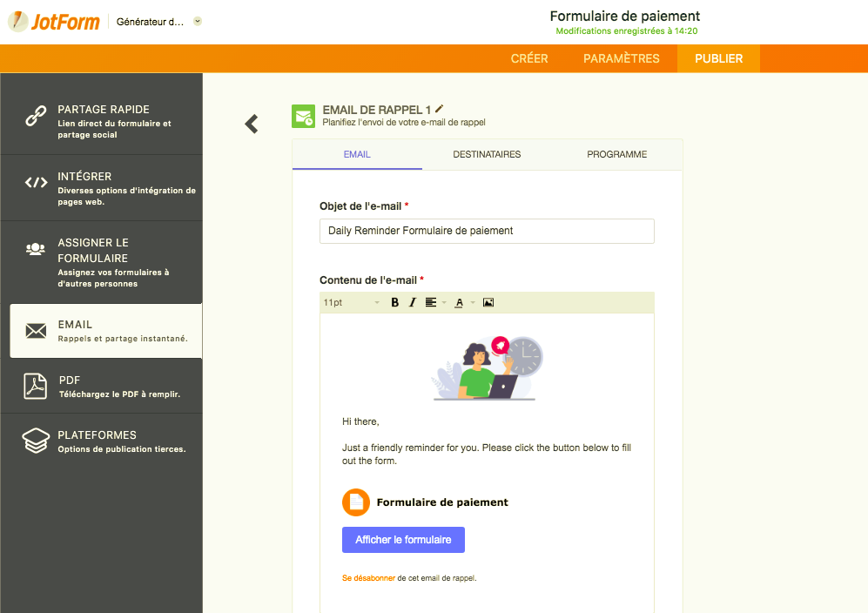Click the JotForm logo

[x=52, y=21]
